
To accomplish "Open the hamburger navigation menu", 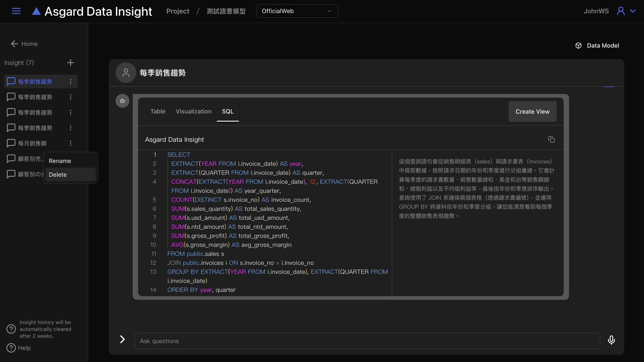I will click(16, 11).
